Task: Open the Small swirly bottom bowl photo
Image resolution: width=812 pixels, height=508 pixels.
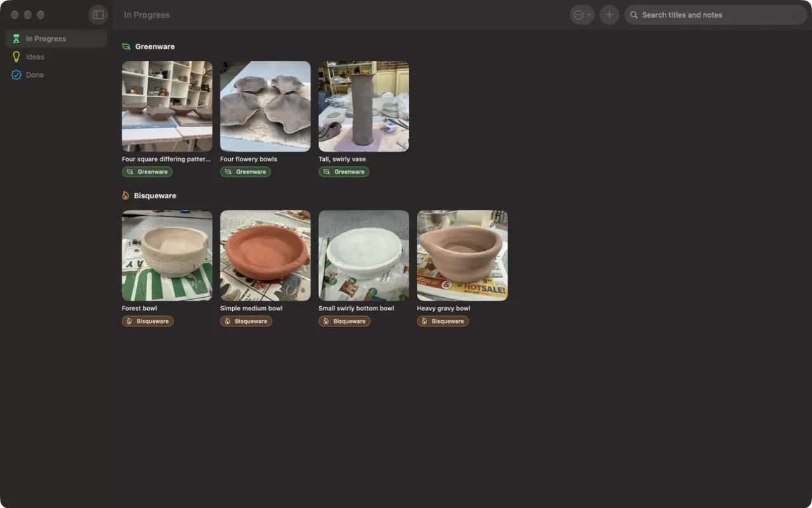Action: (363, 255)
